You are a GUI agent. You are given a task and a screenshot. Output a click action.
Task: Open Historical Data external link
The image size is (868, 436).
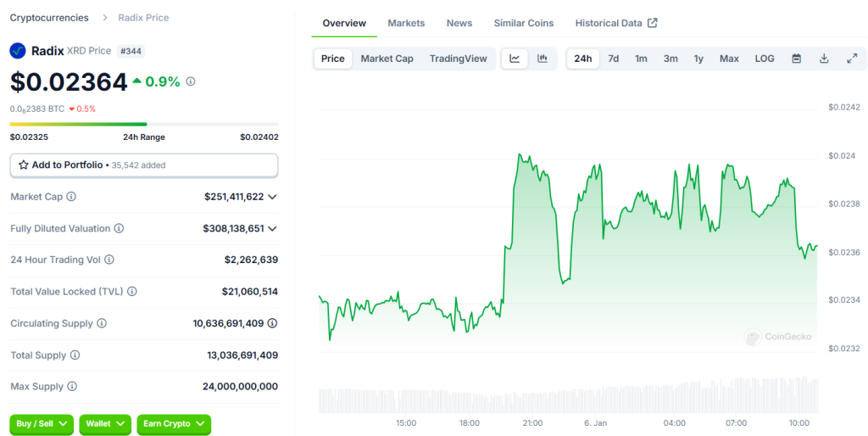tap(615, 23)
